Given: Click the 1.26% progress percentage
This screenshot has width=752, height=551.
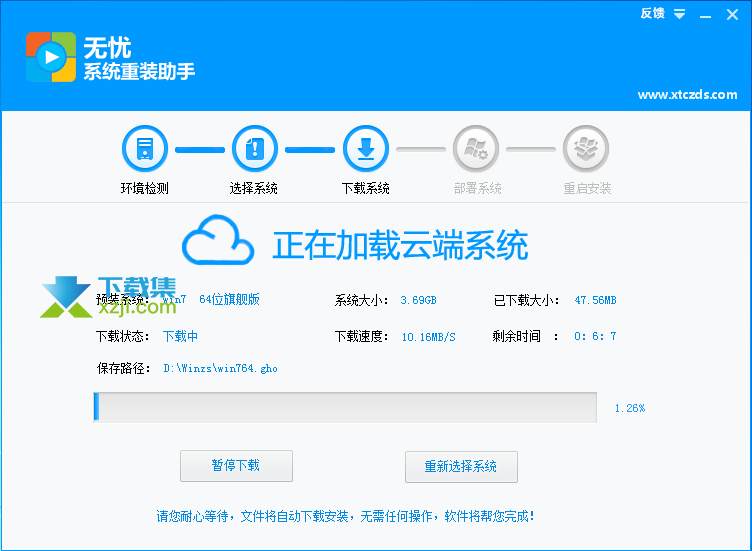Looking at the screenshot, I should 630,408.
